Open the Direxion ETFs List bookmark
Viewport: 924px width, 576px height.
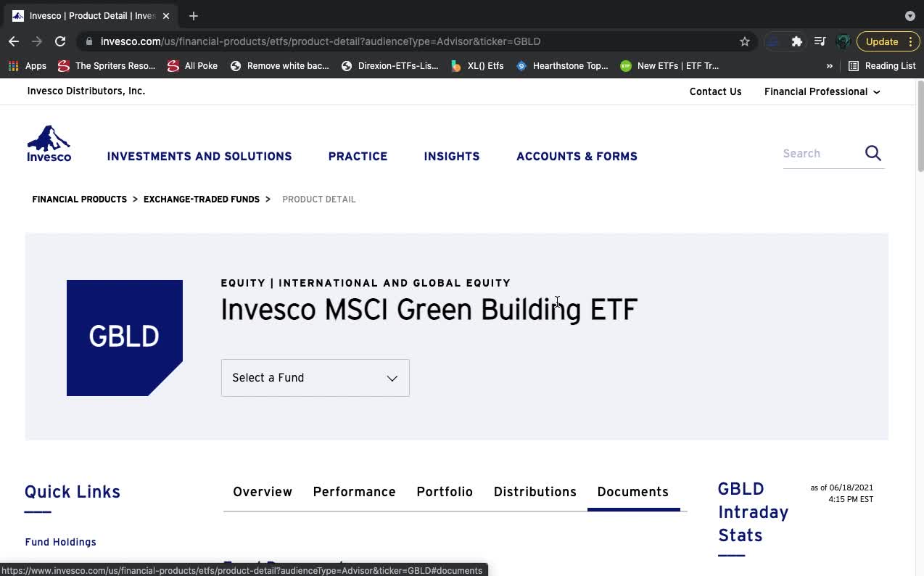click(x=389, y=66)
